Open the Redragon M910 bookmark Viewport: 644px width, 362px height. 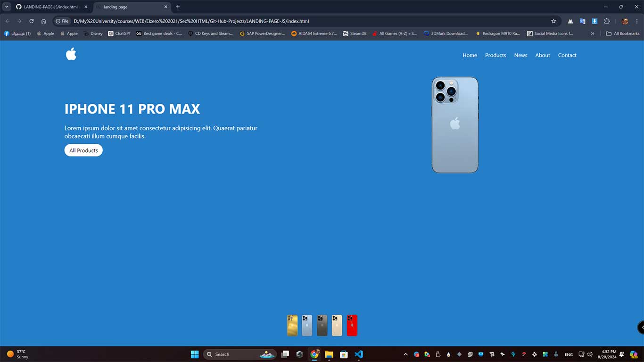point(497,33)
